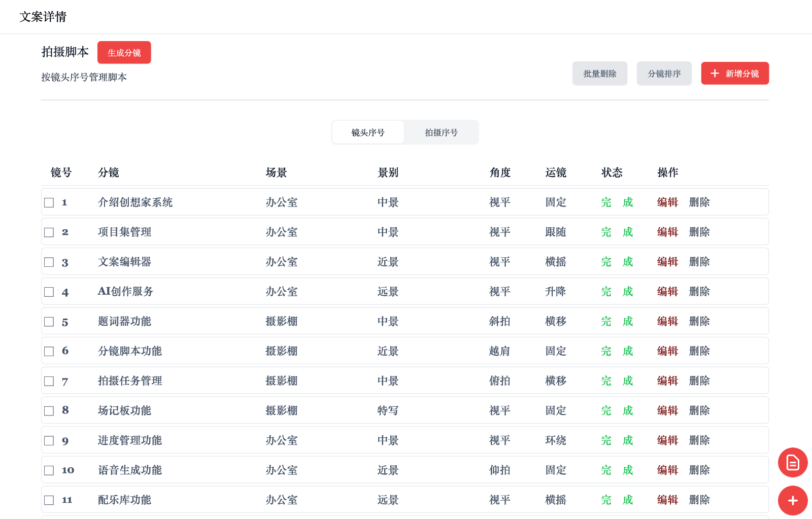Delete the 项目集管理 shot
The height and width of the screenshot is (519, 812).
click(x=699, y=232)
